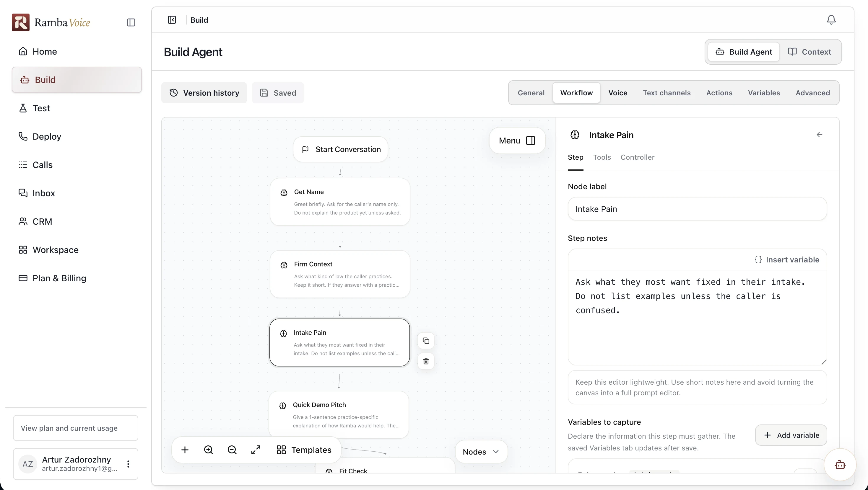The image size is (868, 490).
Task: Click the notification bell icon
Action: 831,20
